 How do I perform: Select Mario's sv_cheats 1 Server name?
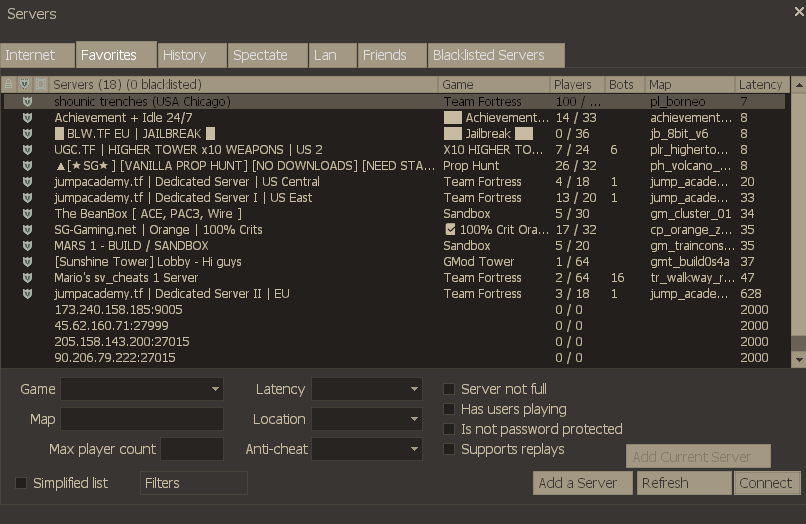click(126, 278)
